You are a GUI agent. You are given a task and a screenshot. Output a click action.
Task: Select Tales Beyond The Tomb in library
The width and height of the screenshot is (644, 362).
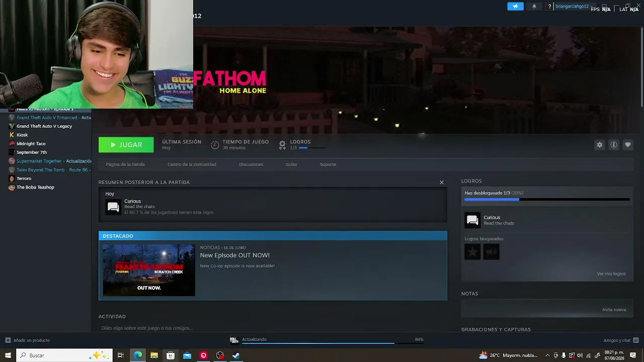click(x=50, y=170)
